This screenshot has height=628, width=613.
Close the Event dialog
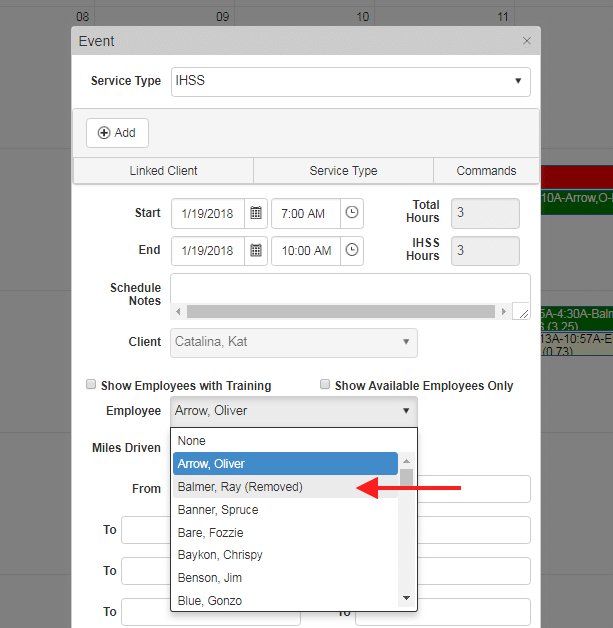click(x=527, y=41)
